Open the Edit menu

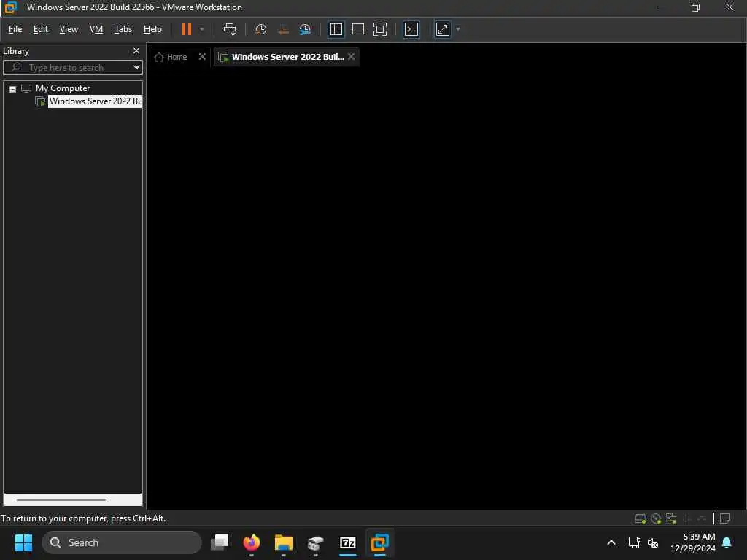coord(41,29)
